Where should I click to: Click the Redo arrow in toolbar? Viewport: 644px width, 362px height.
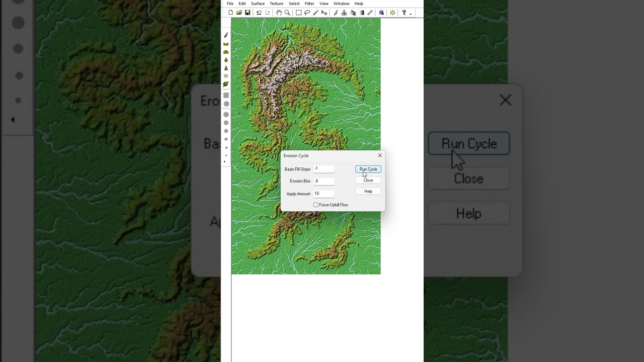[267, 13]
